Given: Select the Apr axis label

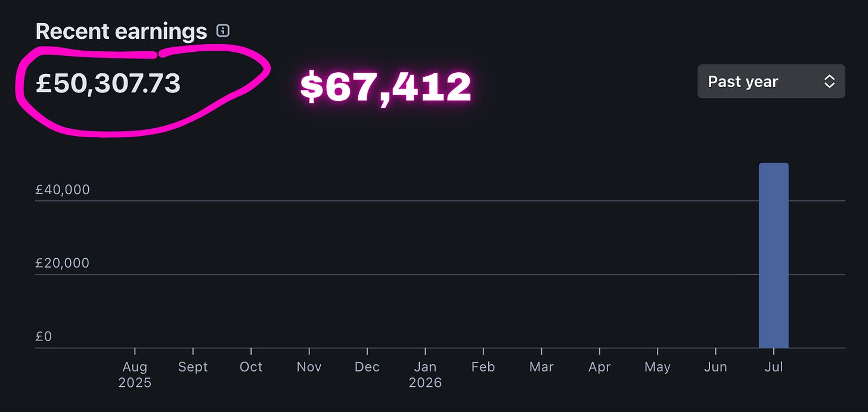Looking at the screenshot, I should click(599, 367).
